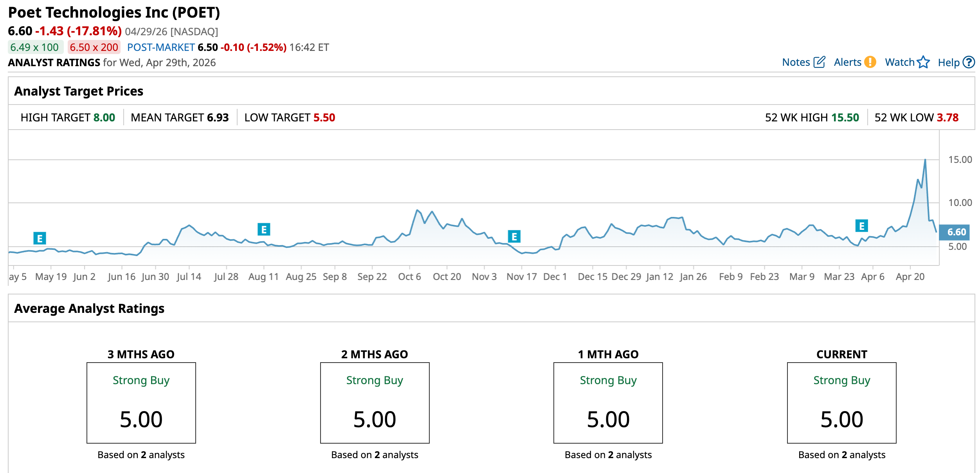
Task: Select the 3 MTHS AGO rating box
Action: pyautogui.click(x=141, y=403)
